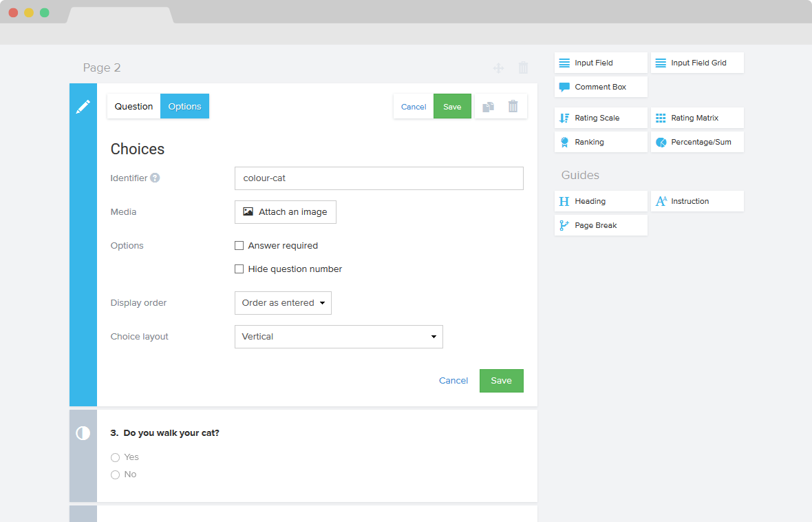
Task: Click the bottom Cancel link
Action: coord(453,381)
